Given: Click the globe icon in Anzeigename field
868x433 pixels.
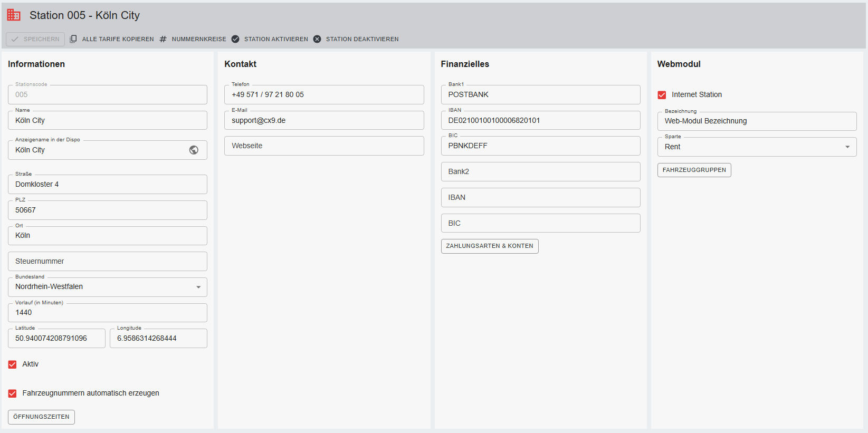Looking at the screenshot, I should click(x=194, y=150).
